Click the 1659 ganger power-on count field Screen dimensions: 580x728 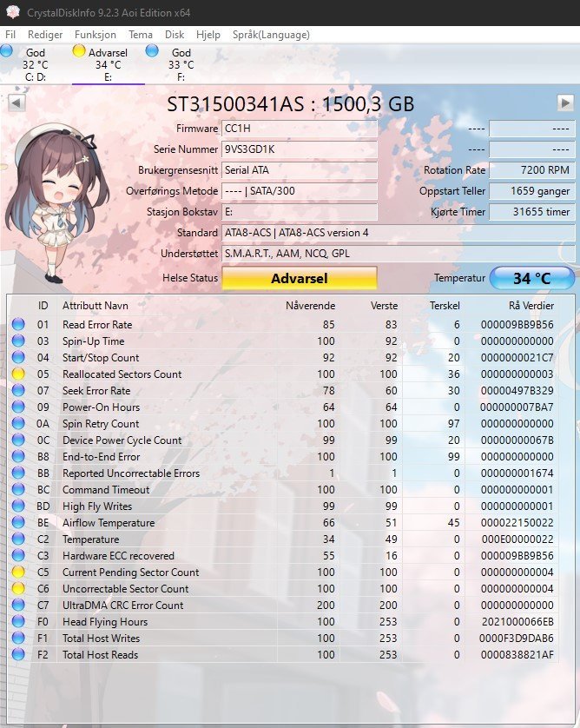point(532,191)
